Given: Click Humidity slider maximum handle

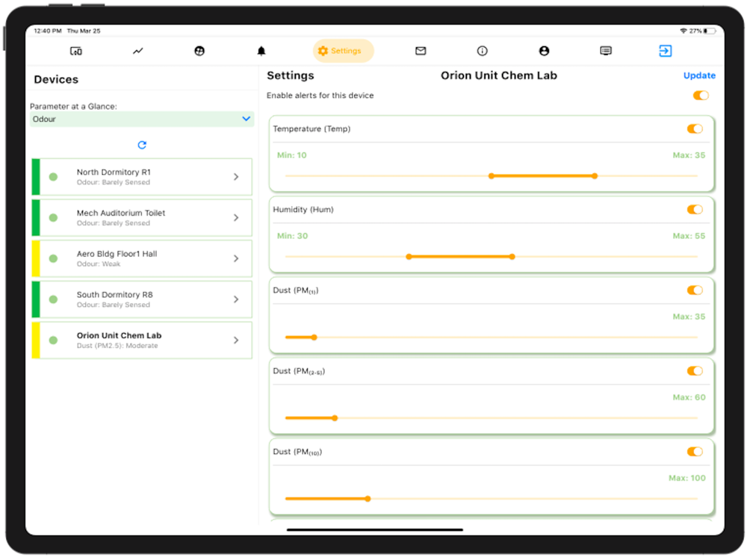Looking at the screenshot, I should [x=512, y=257].
